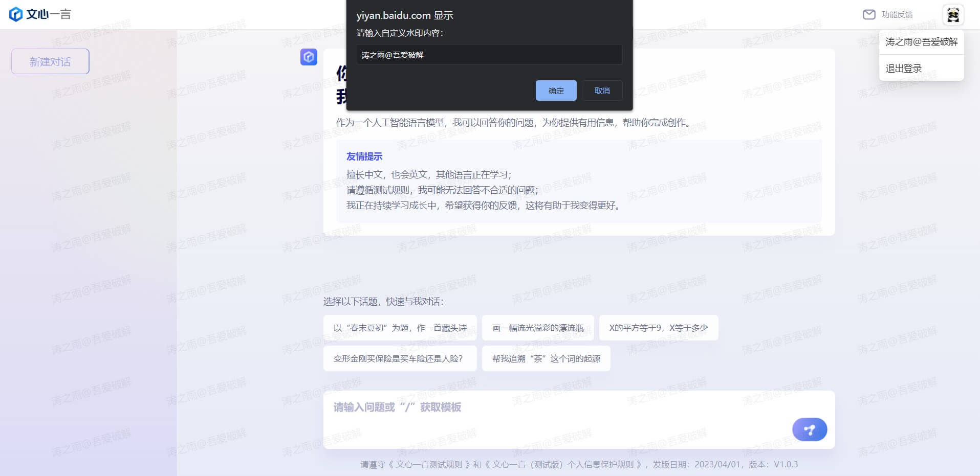
Task: Click the yiyan.baidu.com 显示 dialog title
Action: click(405, 15)
